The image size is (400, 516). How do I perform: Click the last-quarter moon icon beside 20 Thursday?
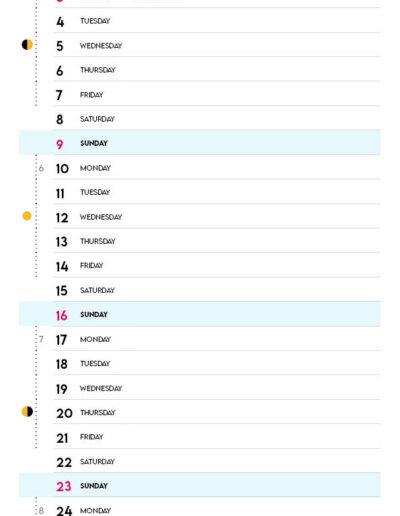[x=27, y=412]
